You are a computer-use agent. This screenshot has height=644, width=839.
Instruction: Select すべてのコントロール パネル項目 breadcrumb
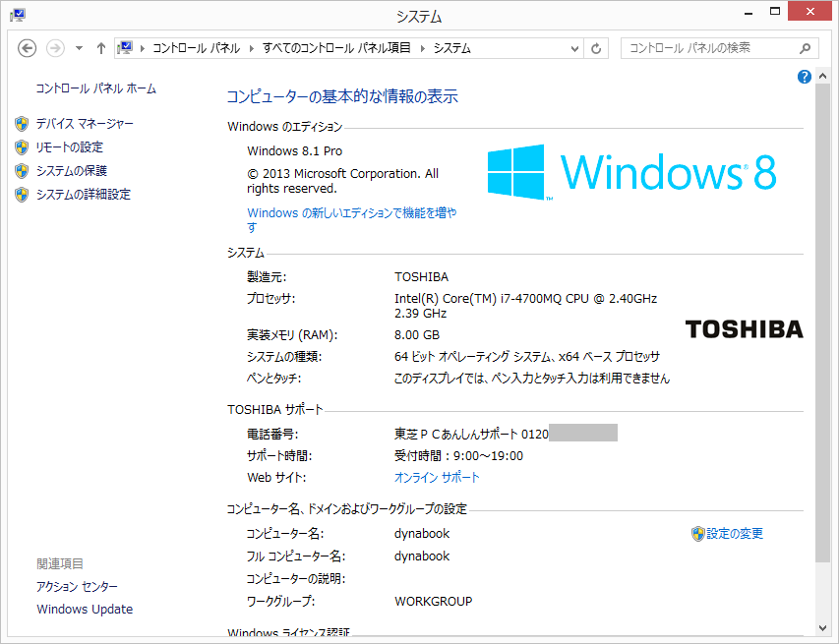click(337, 48)
